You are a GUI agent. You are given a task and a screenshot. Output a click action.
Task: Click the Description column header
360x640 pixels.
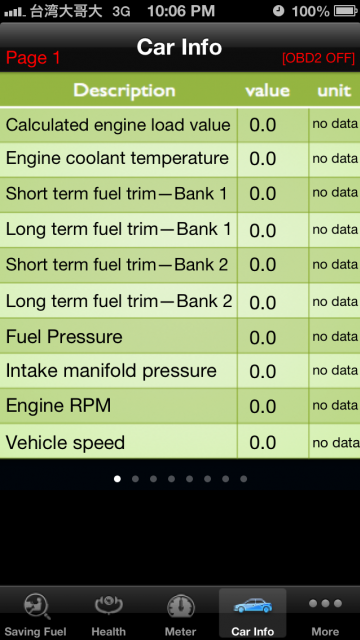(124, 90)
